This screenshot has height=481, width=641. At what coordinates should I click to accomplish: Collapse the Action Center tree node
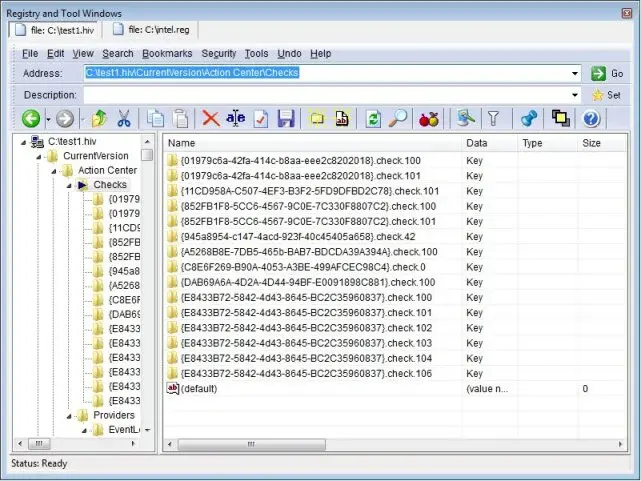coord(54,172)
